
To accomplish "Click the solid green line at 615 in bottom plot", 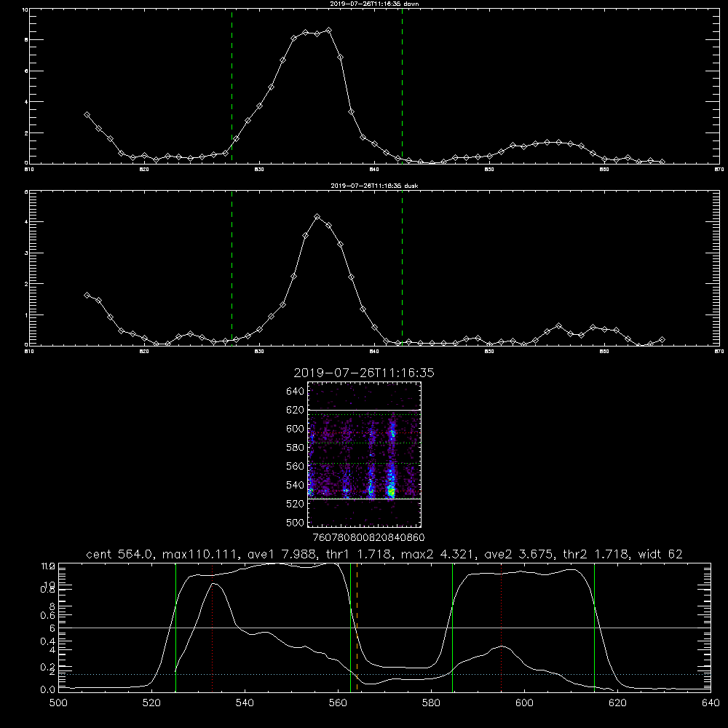I will [594, 628].
